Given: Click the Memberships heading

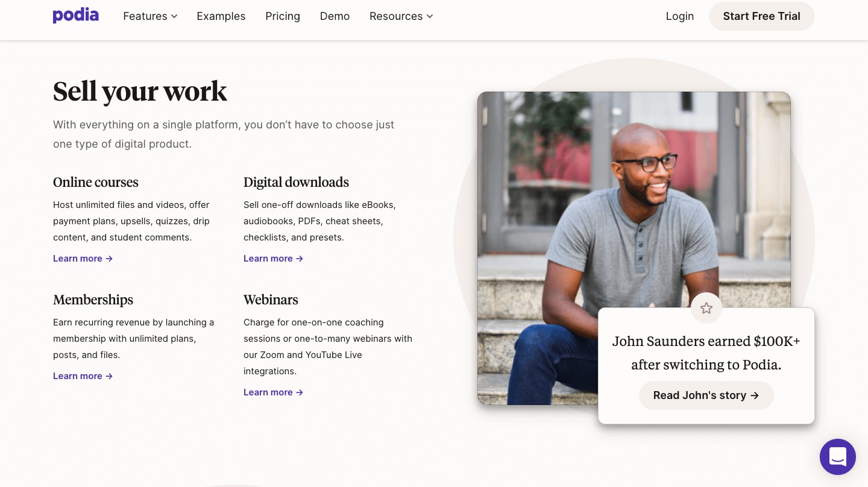Looking at the screenshot, I should point(93,300).
